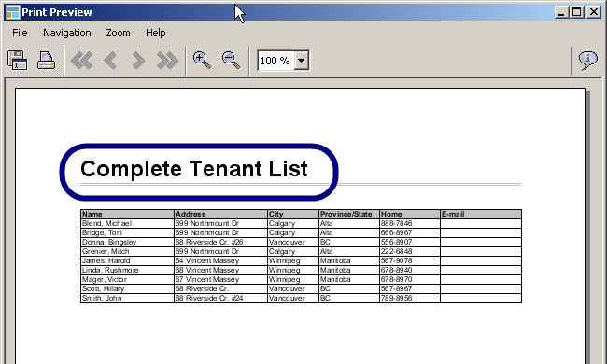This screenshot has width=607, height=364.
Task: Jump to last page with double-right arrow
Action: click(167, 61)
